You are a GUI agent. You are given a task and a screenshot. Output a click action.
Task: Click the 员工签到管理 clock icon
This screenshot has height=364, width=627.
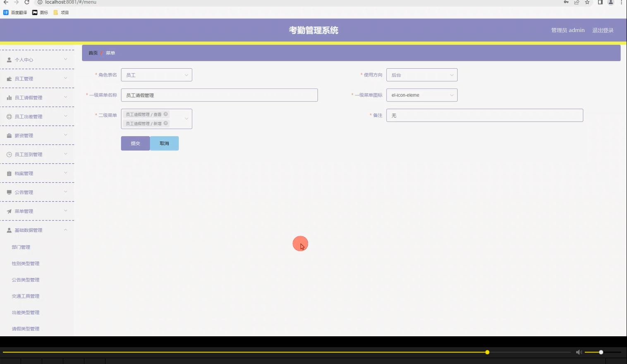coord(9,155)
